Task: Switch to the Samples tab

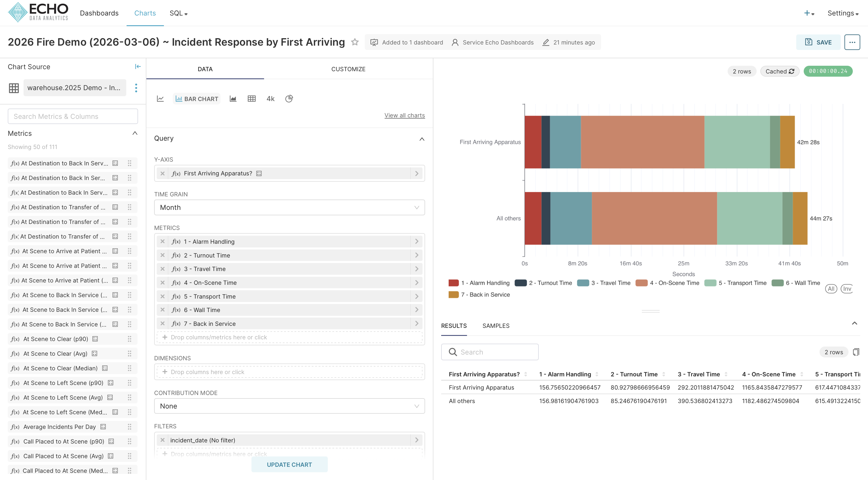Action: coord(496,326)
